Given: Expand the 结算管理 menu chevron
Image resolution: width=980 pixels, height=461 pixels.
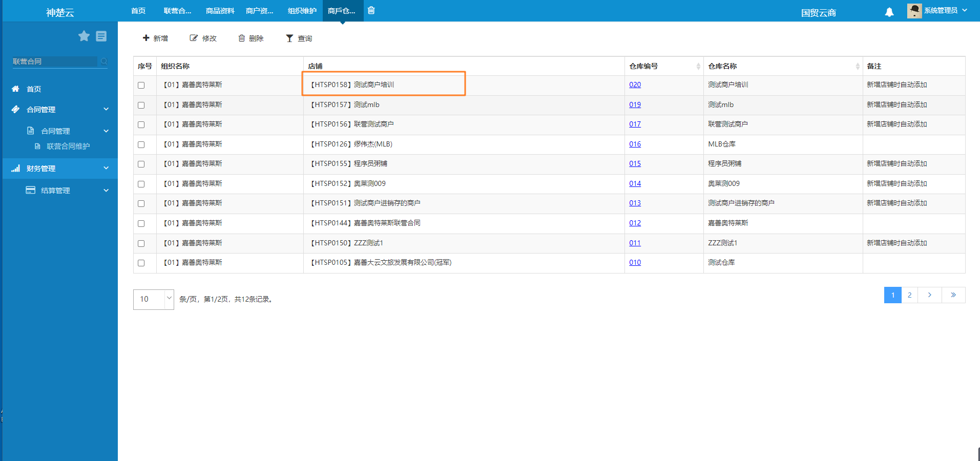Looking at the screenshot, I should (x=106, y=190).
